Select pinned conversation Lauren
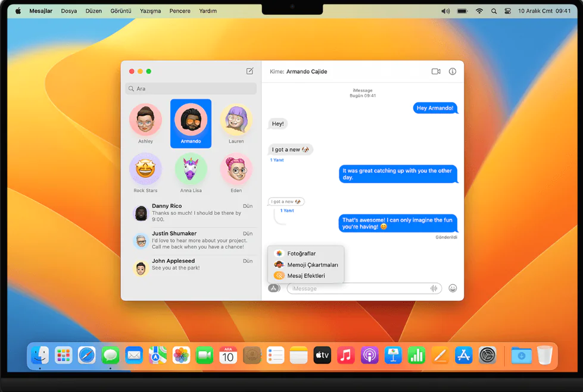The width and height of the screenshot is (583, 392). (236, 124)
